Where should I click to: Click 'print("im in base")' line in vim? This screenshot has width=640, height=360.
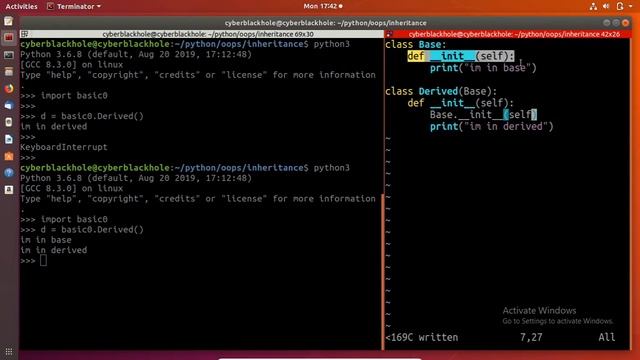click(x=483, y=68)
